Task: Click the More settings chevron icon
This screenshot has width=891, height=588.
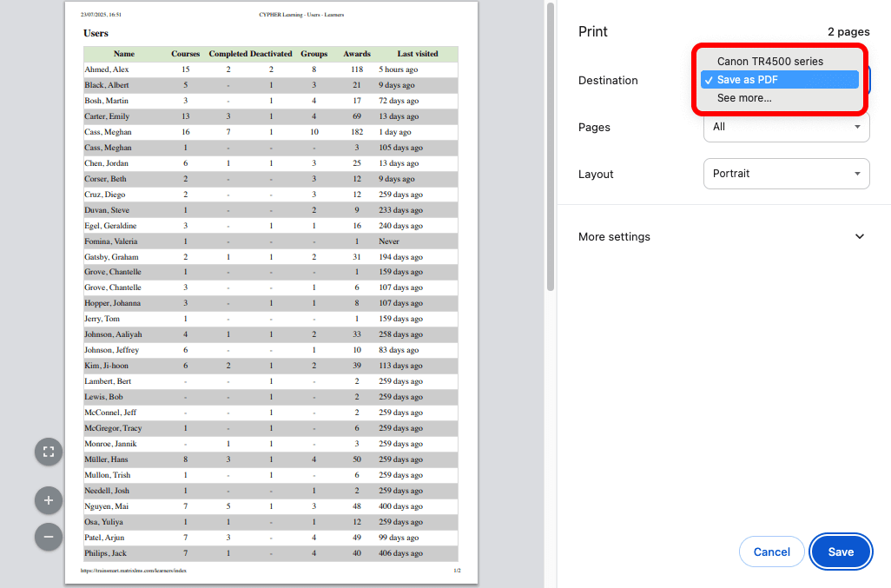Action: click(860, 236)
